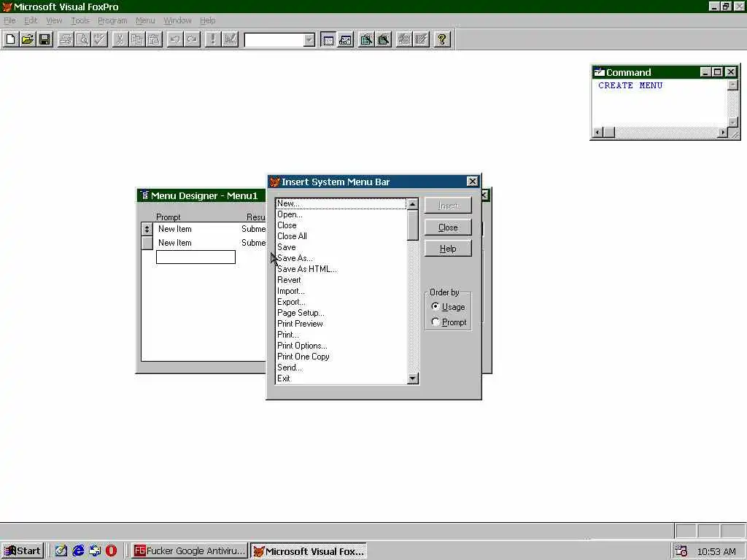Click the system menu list scrollbar thumb

(413, 225)
